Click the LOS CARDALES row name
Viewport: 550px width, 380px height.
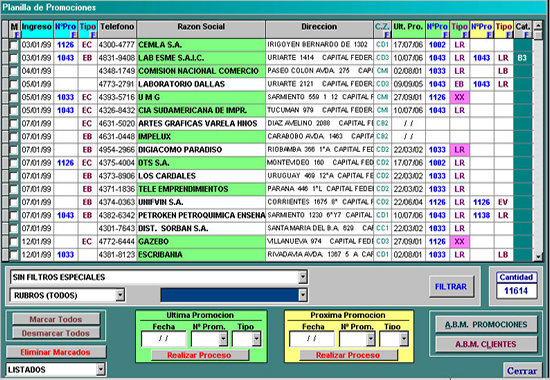click(201, 176)
